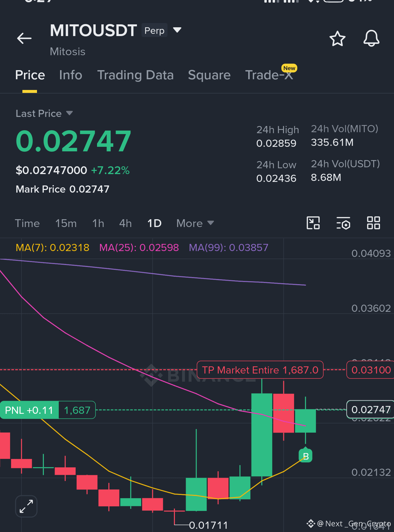Tap the PNL +0.11 position label

pos(29,410)
